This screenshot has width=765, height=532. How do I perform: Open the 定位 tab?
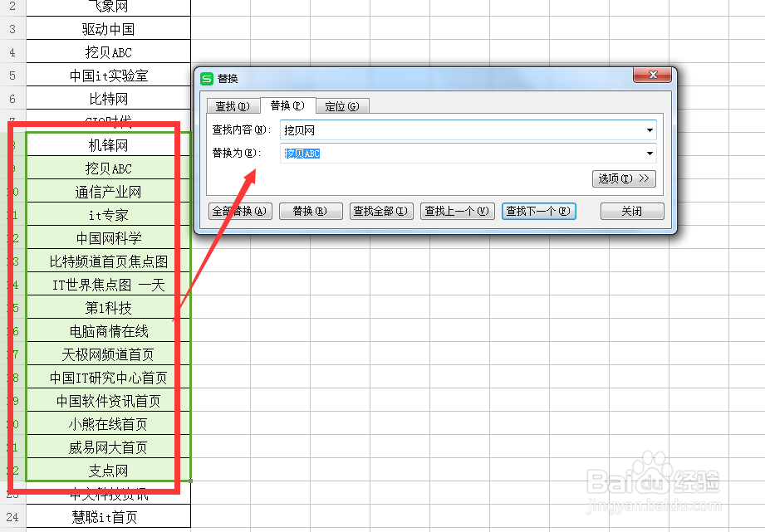click(x=342, y=105)
